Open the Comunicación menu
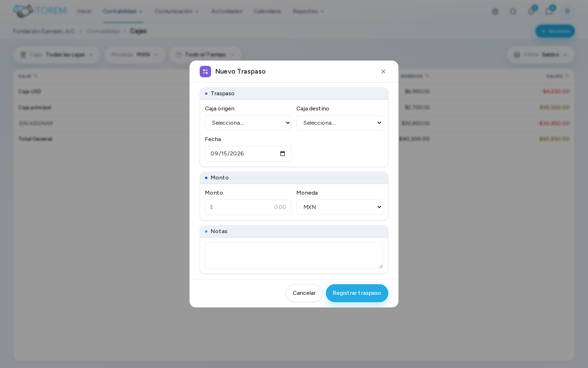588x368 pixels. (177, 11)
